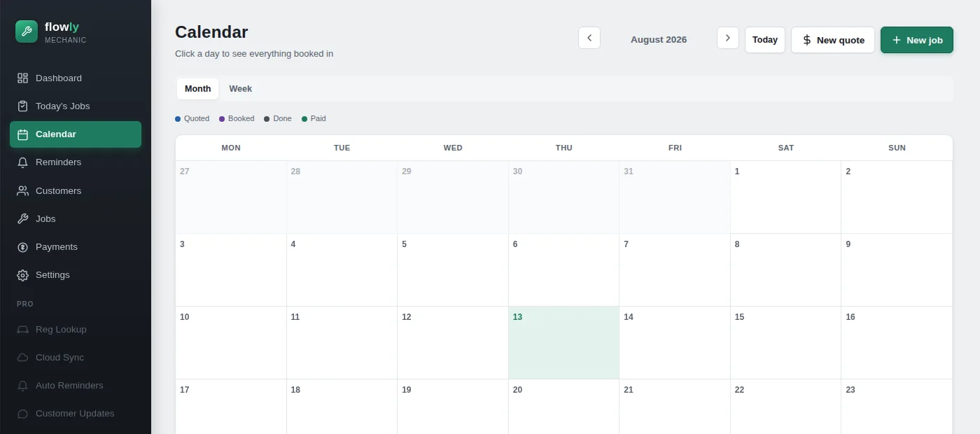Open Cloud Sync pro feature
This screenshot has width=980, height=434.
coord(76,357)
